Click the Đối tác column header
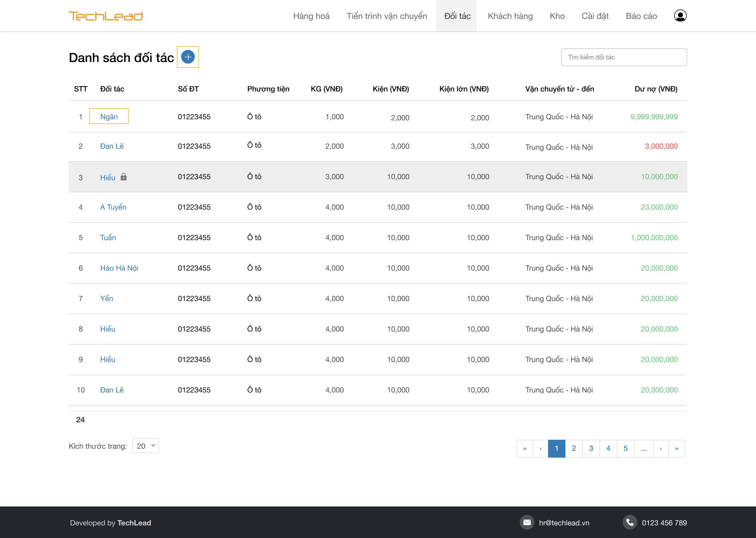The image size is (756, 538). point(112,89)
